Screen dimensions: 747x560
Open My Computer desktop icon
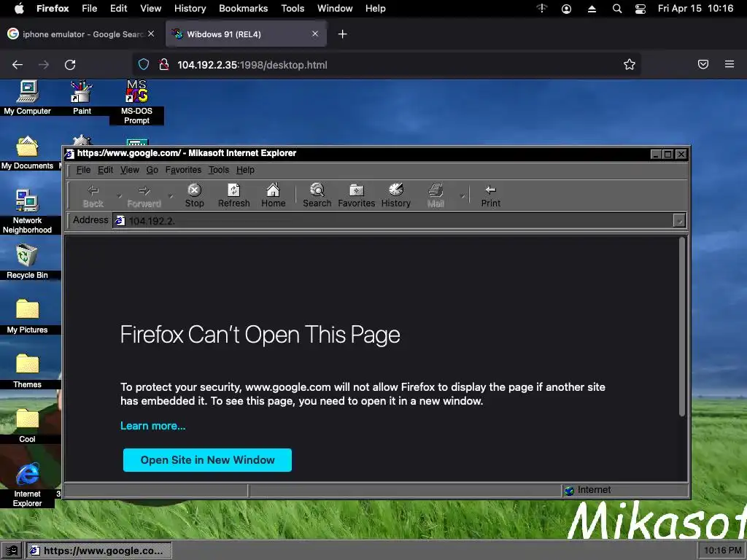point(27,98)
